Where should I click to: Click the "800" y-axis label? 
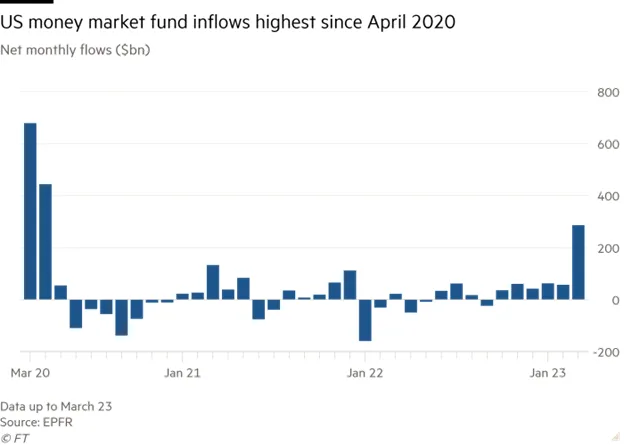609,92
